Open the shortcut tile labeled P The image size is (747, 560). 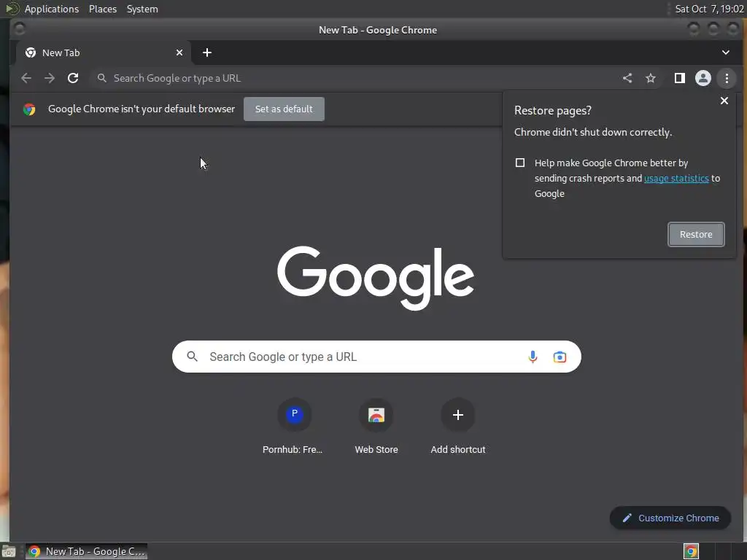click(295, 426)
